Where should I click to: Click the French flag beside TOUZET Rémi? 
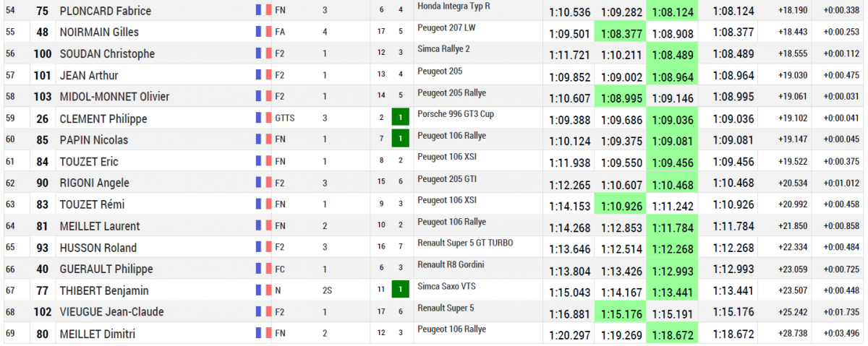(264, 204)
